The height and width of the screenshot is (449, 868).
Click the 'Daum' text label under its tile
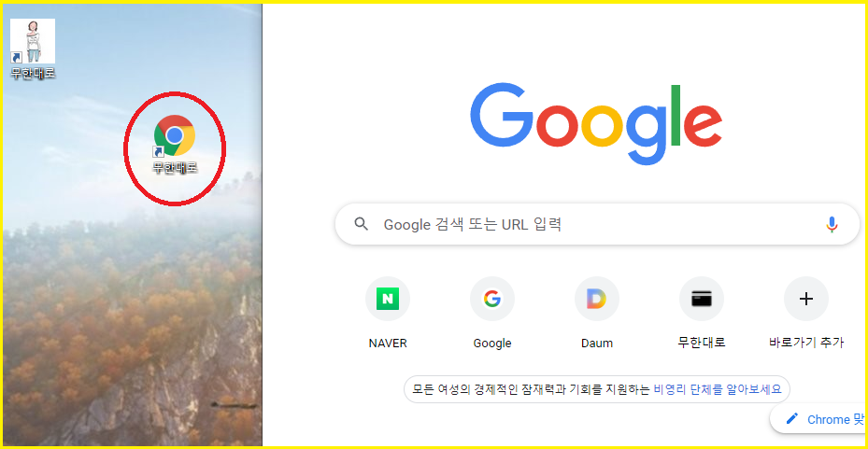pyautogui.click(x=597, y=343)
